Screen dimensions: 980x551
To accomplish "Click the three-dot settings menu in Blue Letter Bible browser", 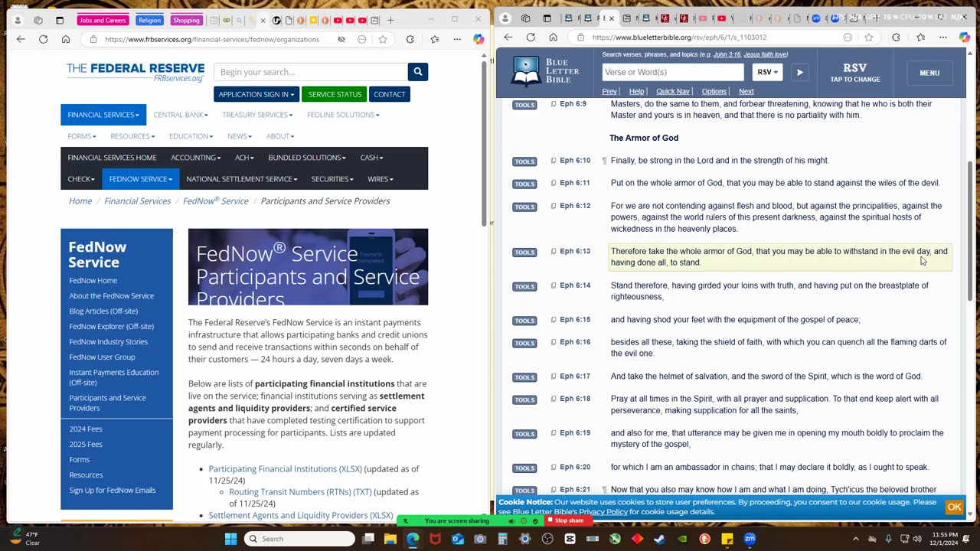I will click(x=942, y=37).
